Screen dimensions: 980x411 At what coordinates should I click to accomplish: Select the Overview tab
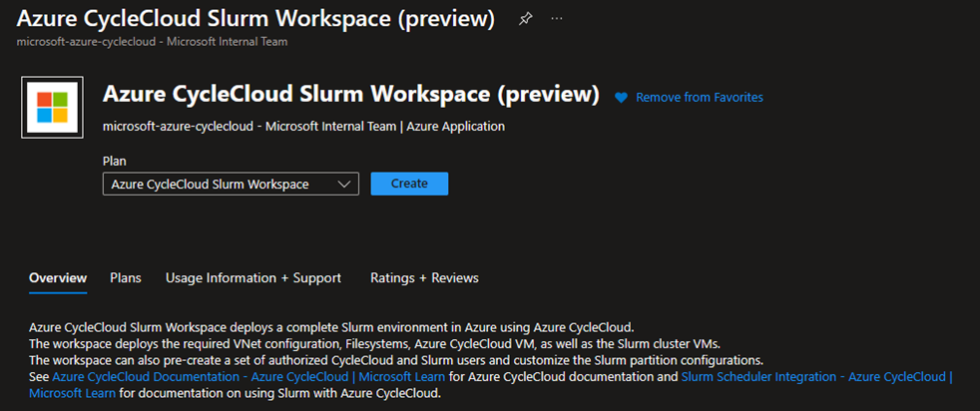tap(58, 278)
